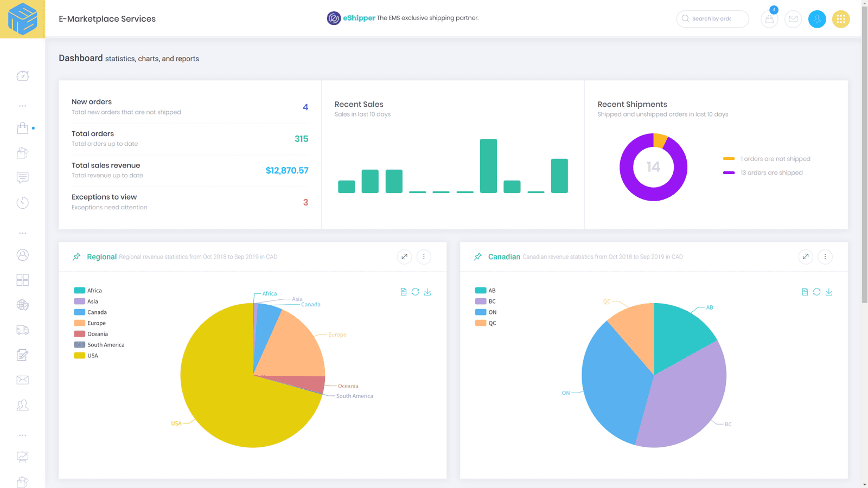This screenshot has width=868, height=488.
Task: Open the mail envelope icon in header
Action: click(793, 19)
